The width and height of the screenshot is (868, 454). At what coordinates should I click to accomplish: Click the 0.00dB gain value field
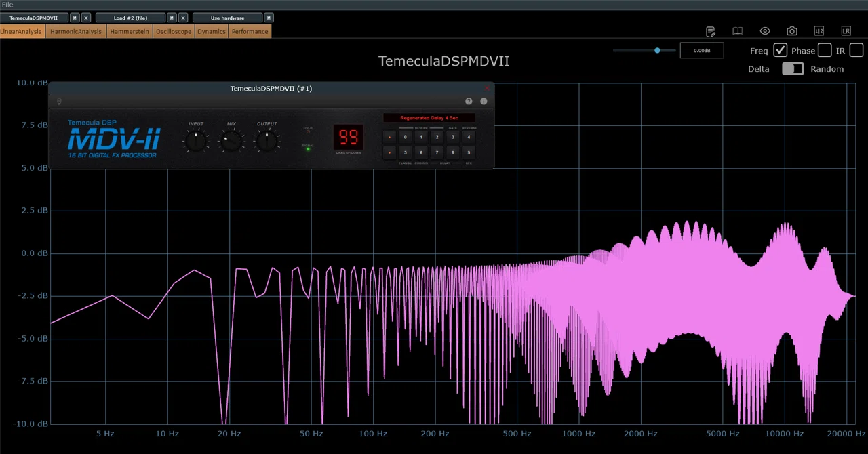[702, 50]
